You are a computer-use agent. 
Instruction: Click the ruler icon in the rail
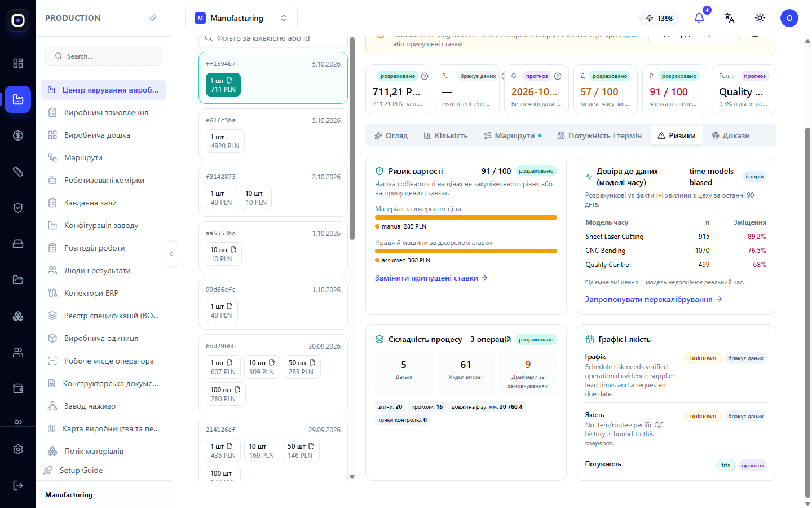18,172
